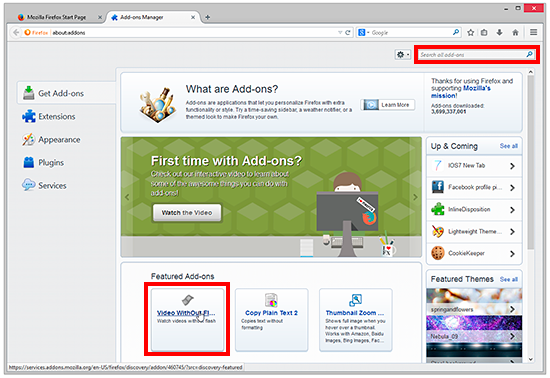
Task: Click the back navigation arrow
Action: (16, 33)
